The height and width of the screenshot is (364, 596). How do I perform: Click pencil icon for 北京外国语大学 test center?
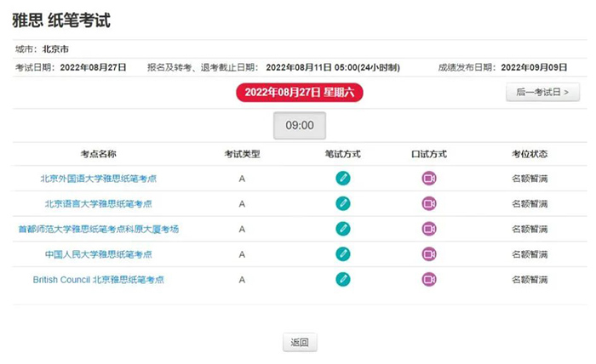pos(343,179)
